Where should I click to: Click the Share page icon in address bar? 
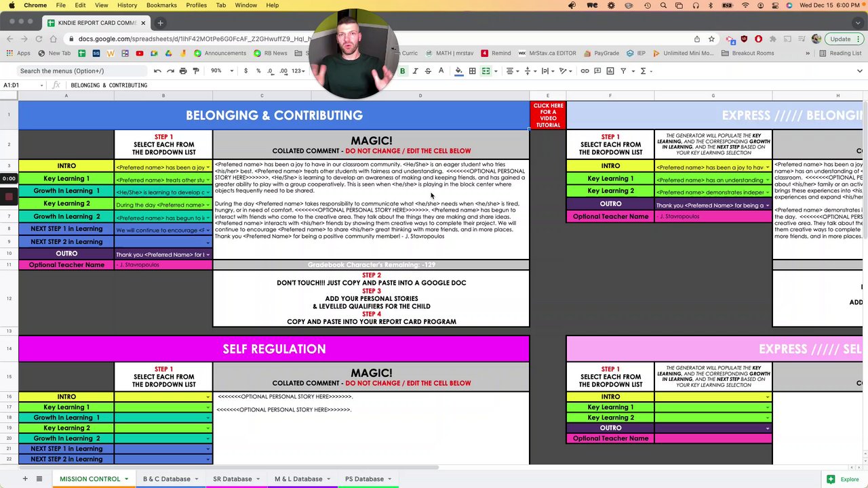(x=697, y=39)
